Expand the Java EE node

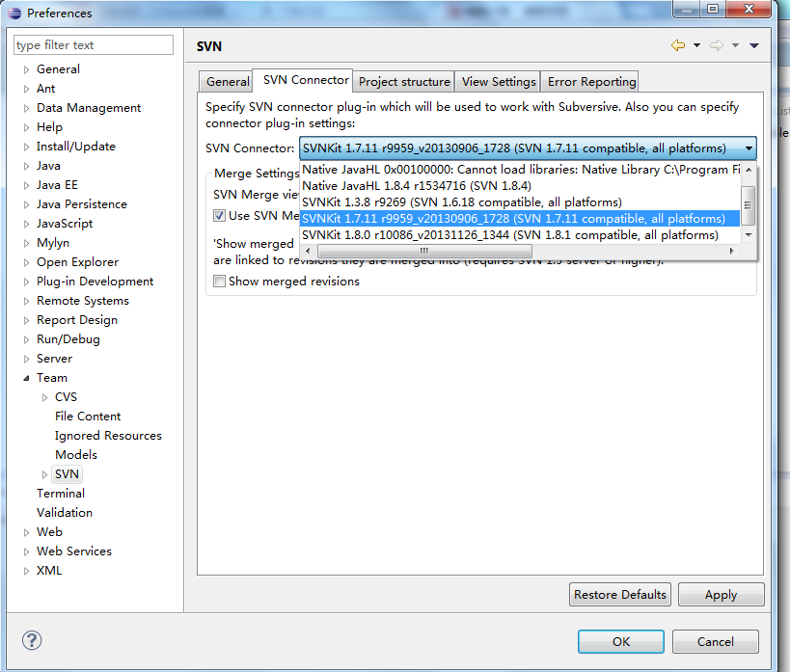tap(27, 185)
